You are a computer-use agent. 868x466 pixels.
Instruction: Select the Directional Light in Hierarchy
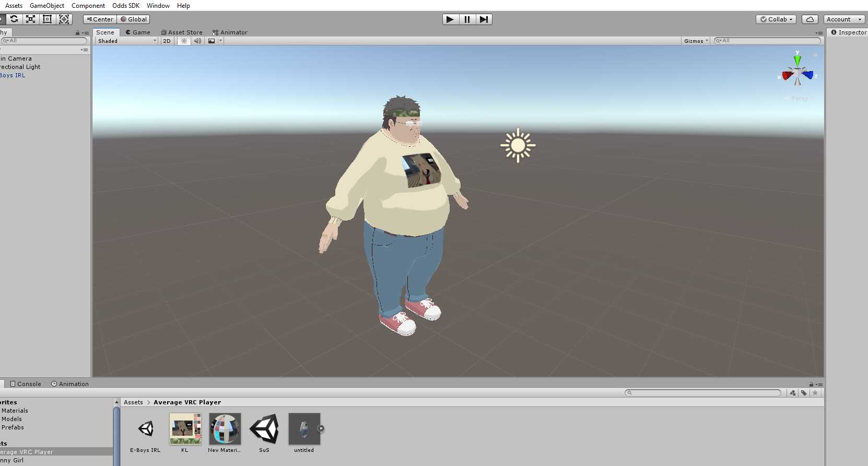[45, 67]
